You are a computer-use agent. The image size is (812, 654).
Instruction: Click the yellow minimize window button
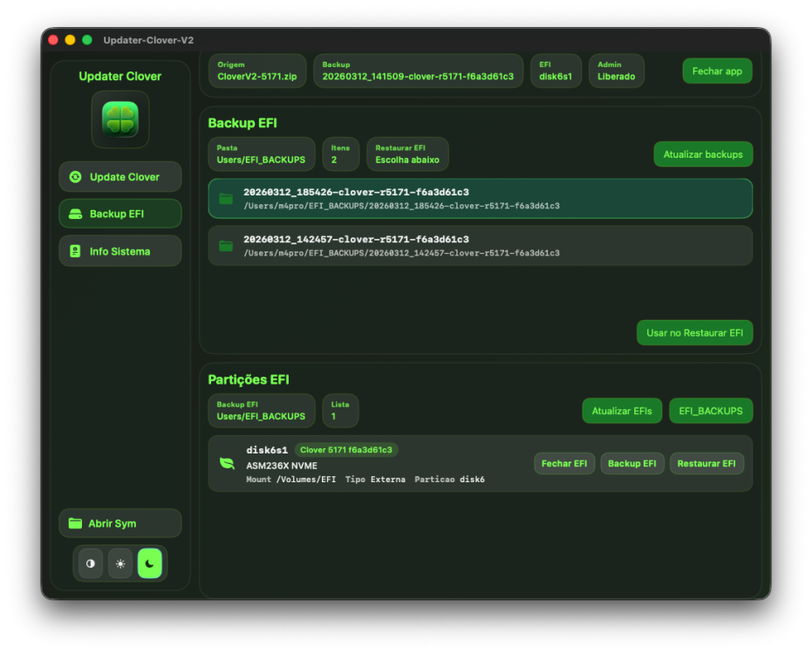click(70, 40)
